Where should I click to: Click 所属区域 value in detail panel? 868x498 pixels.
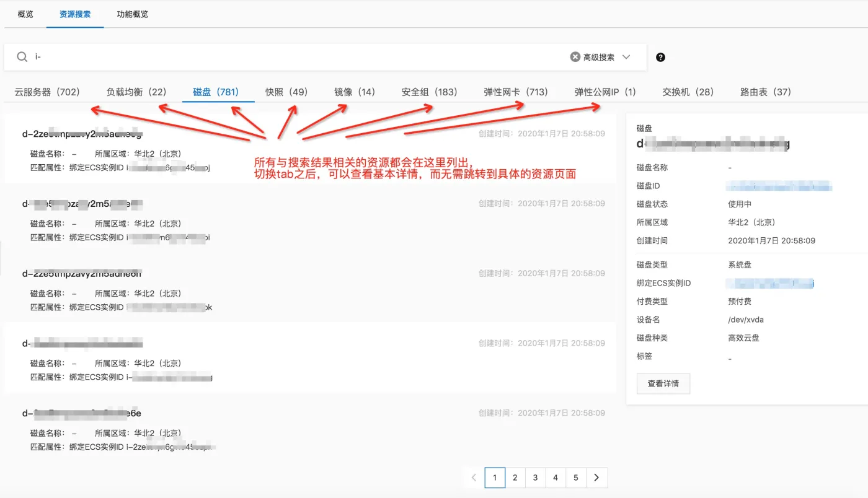pyautogui.click(x=752, y=222)
